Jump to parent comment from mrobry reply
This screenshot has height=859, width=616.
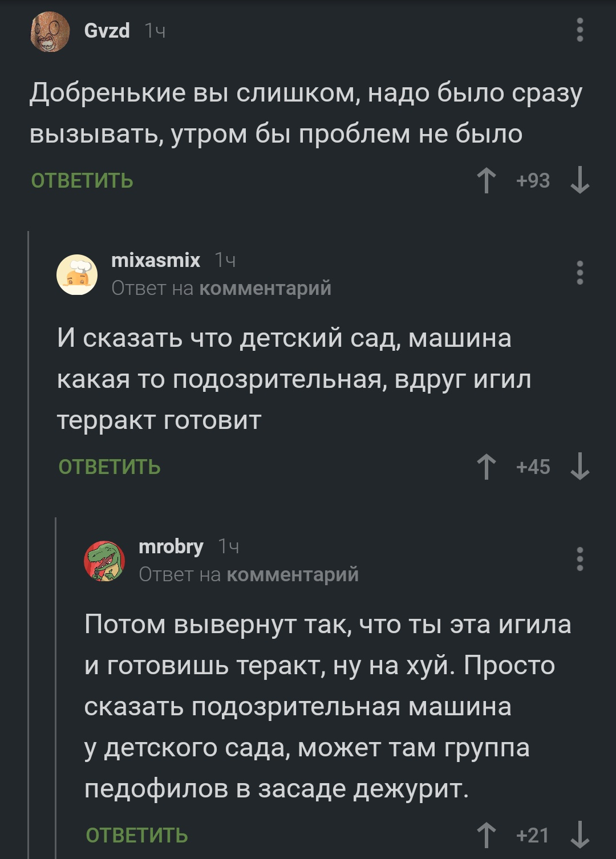[293, 575]
